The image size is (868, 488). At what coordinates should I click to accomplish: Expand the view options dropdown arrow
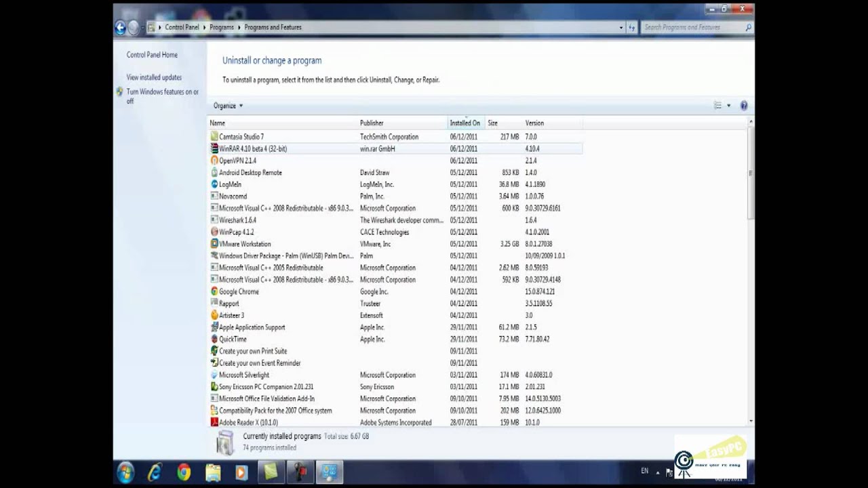click(729, 106)
